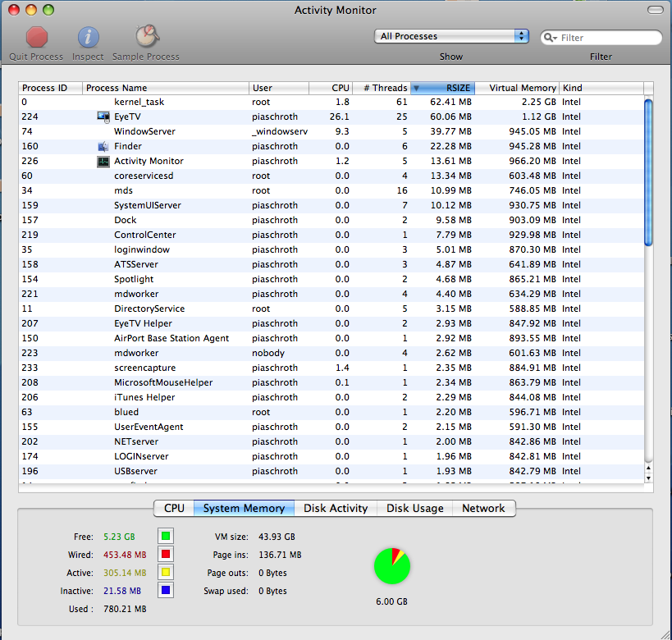Toggle RSIZE column sort arrow
The width and height of the screenshot is (672, 640).
pos(416,88)
